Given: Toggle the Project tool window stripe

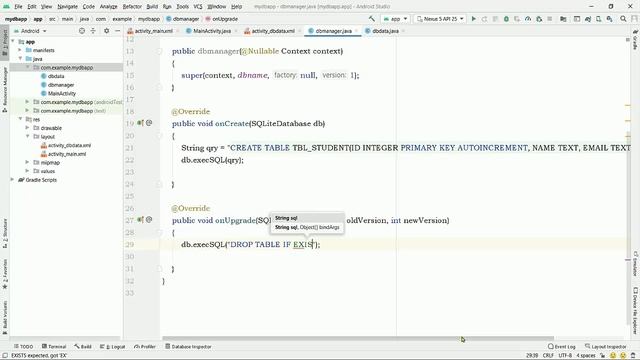Looking at the screenshot, I should (5, 42).
